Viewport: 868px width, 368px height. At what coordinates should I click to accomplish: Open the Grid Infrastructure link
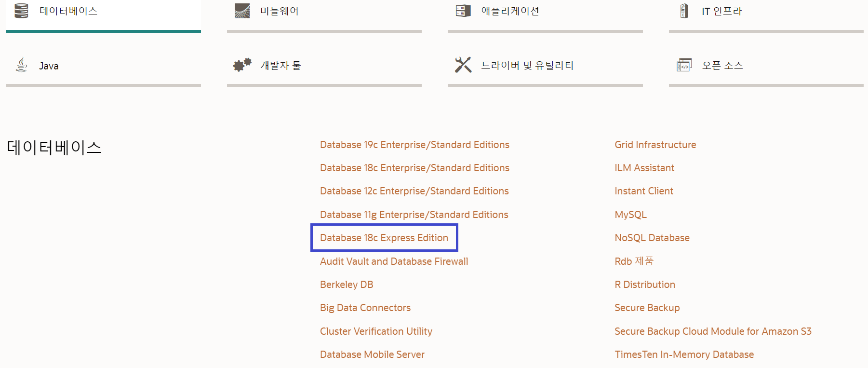click(655, 145)
